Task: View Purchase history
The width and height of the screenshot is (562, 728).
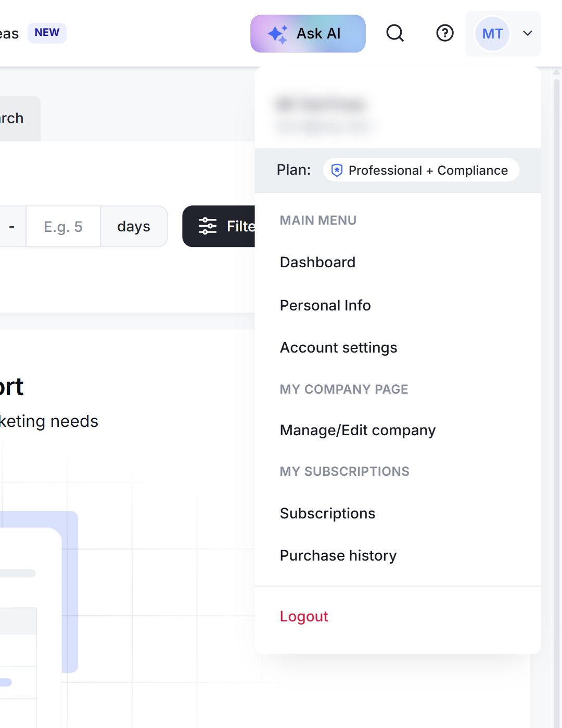Action: [x=338, y=555]
